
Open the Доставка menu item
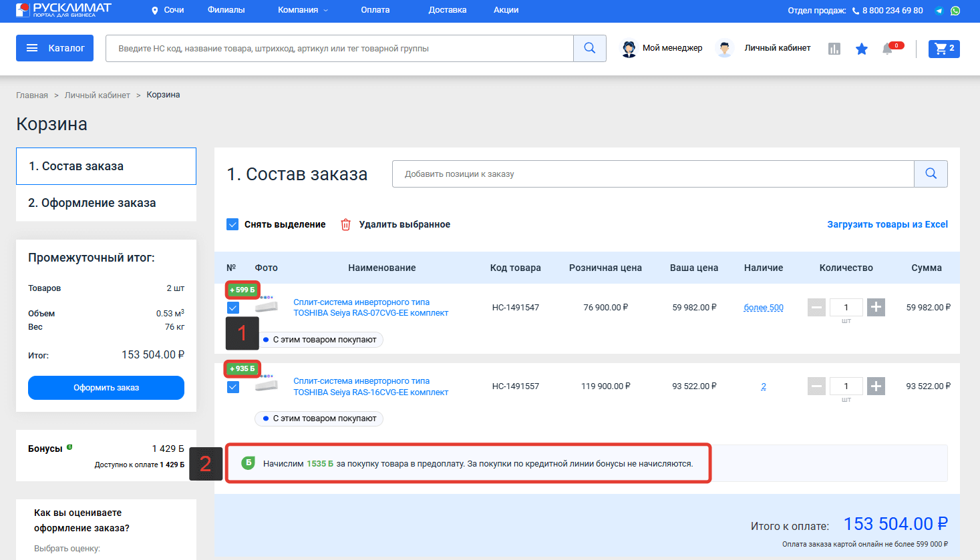pyautogui.click(x=448, y=10)
